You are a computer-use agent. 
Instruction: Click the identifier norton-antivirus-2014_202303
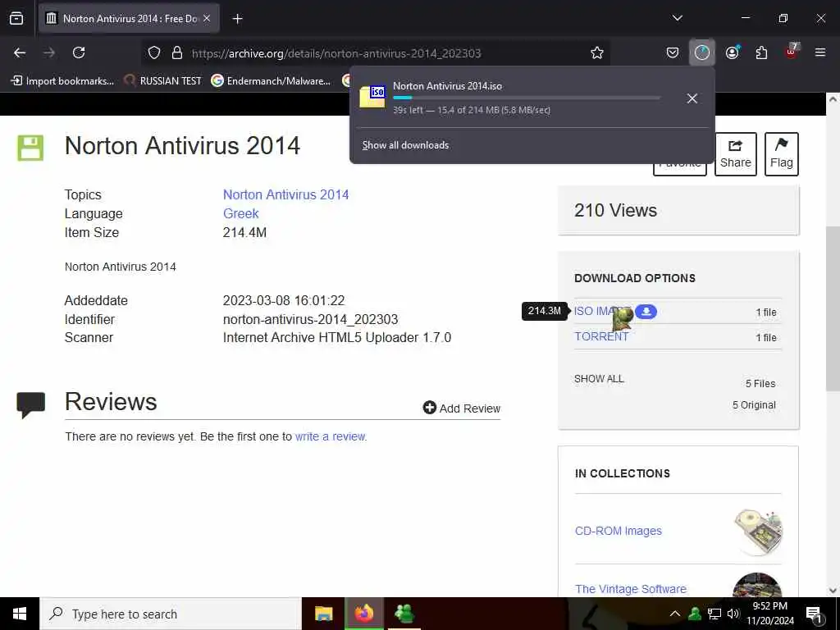(x=310, y=319)
